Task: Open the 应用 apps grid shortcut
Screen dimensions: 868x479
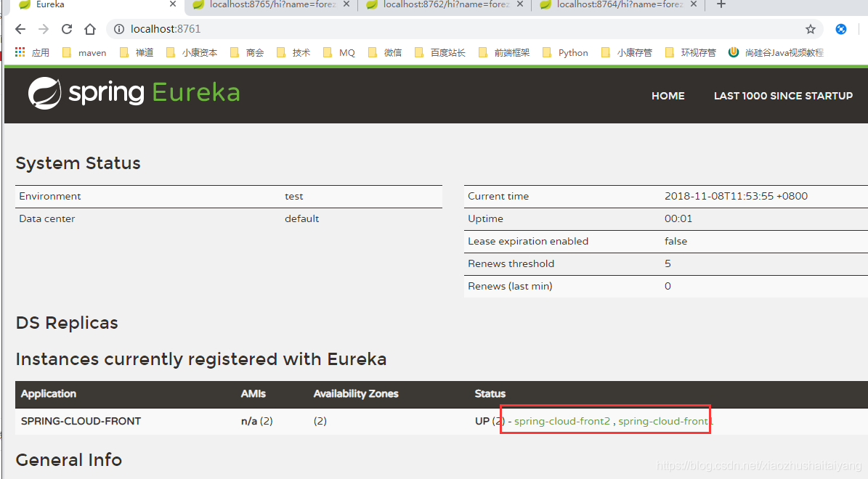Action: point(32,52)
